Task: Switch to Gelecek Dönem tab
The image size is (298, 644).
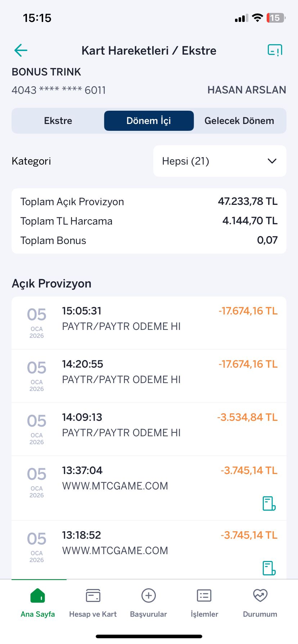Action: point(239,121)
